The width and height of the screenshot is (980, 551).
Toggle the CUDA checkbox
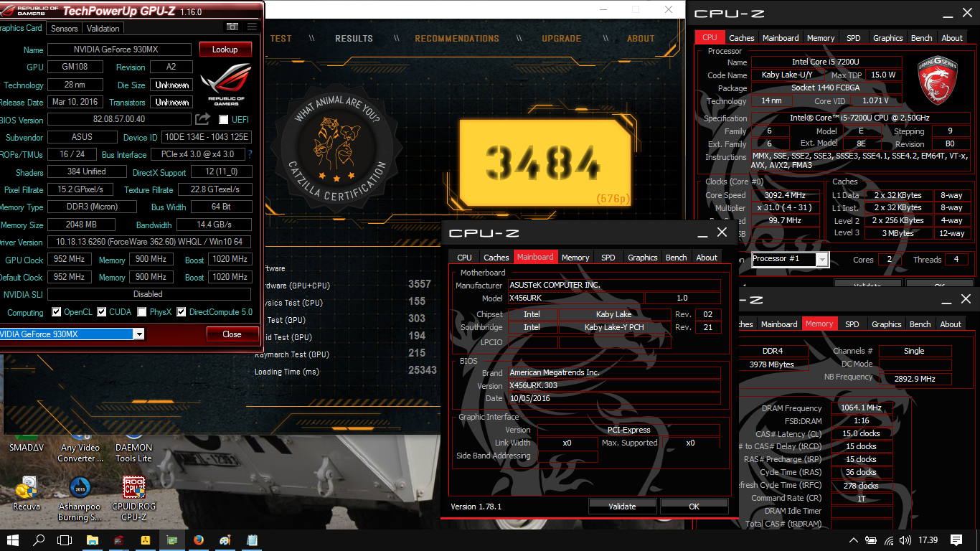102,312
